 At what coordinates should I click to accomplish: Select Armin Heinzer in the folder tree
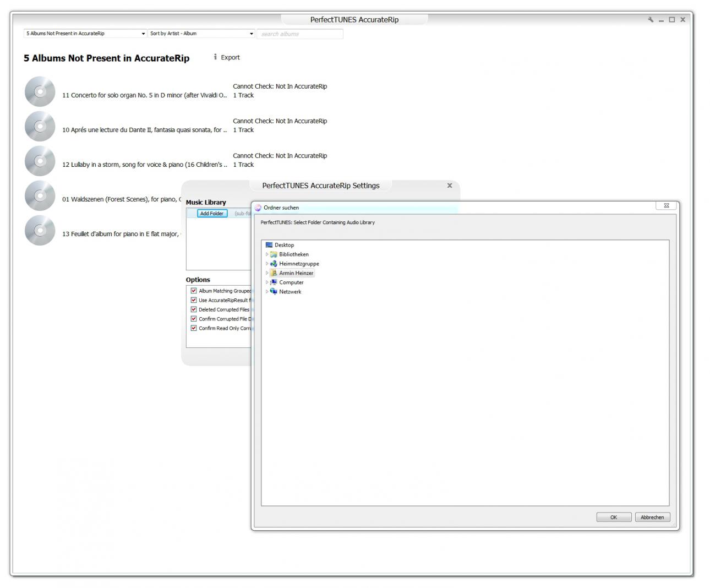[296, 273]
